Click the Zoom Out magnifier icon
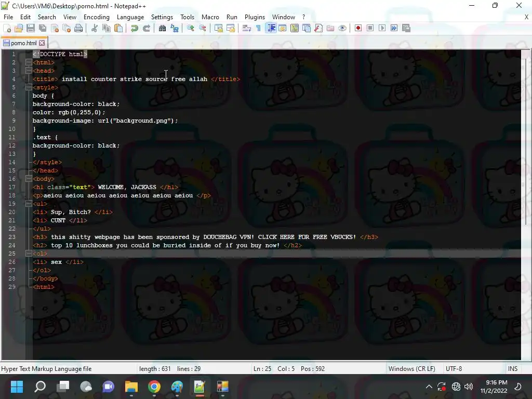The height and width of the screenshot is (399, 532). [x=202, y=28]
